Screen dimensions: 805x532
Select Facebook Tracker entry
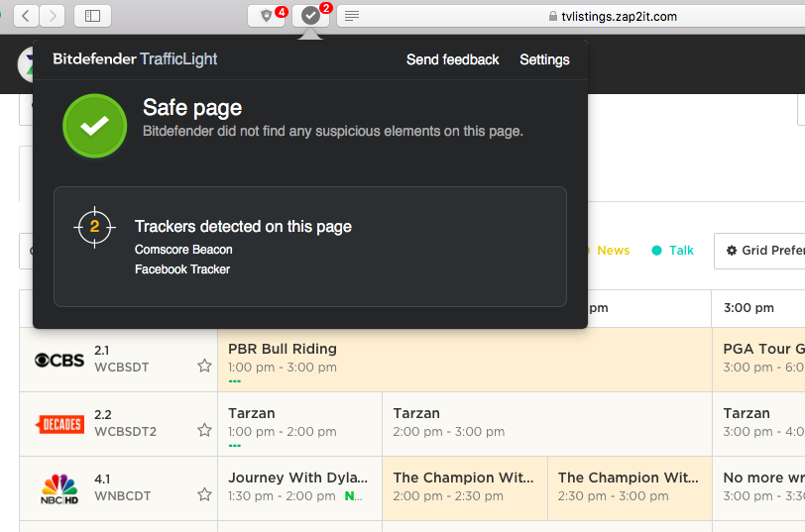click(182, 269)
